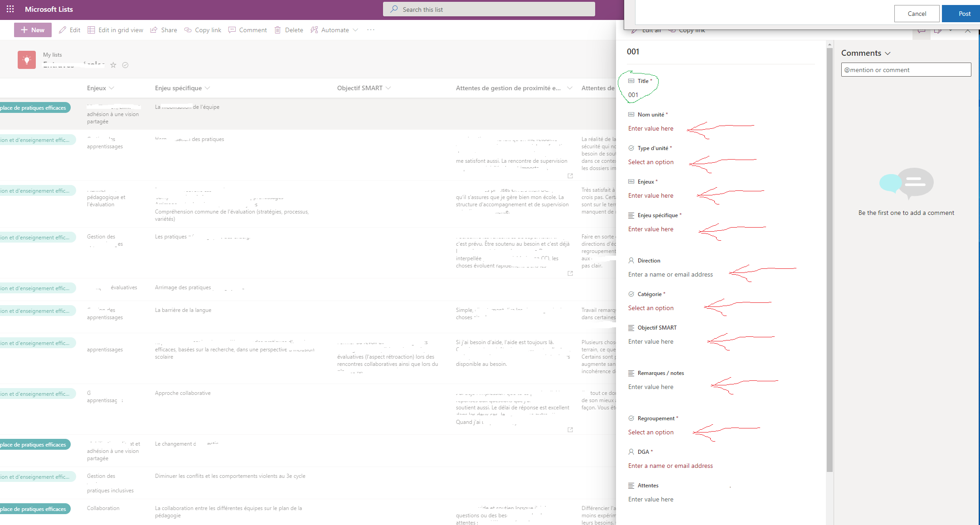
Task: Open the Objectif SMART column dropdown
Action: pyautogui.click(x=388, y=88)
